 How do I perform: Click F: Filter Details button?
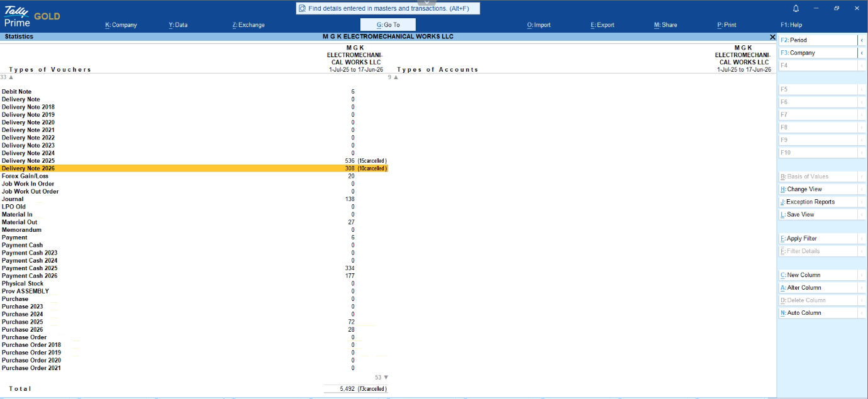818,251
